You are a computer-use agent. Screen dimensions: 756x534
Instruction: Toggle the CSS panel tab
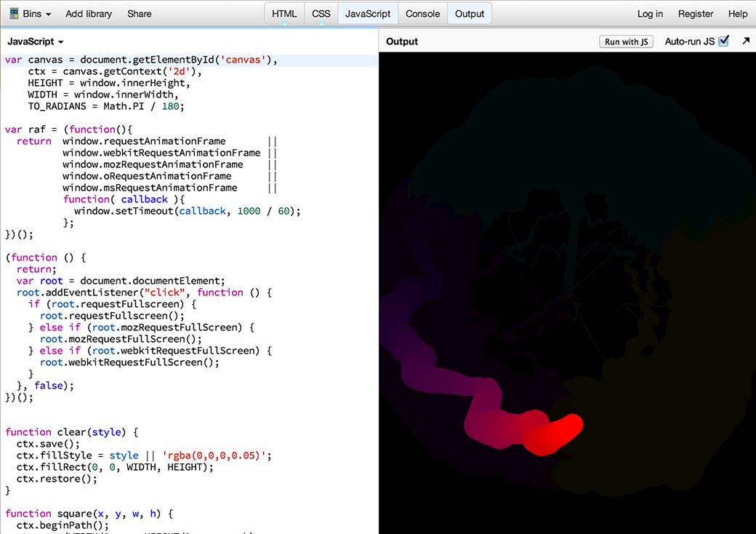pos(321,14)
